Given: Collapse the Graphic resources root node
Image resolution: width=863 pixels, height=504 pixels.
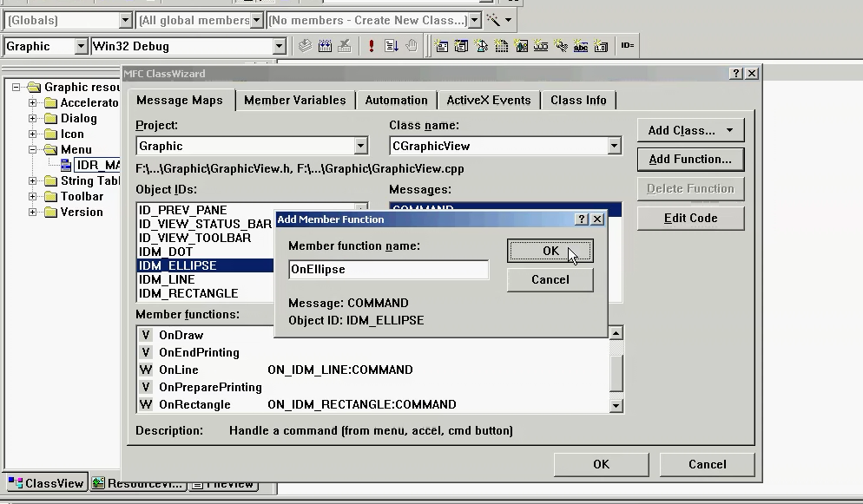Looking at the screenshot, I should coord(16,87).
